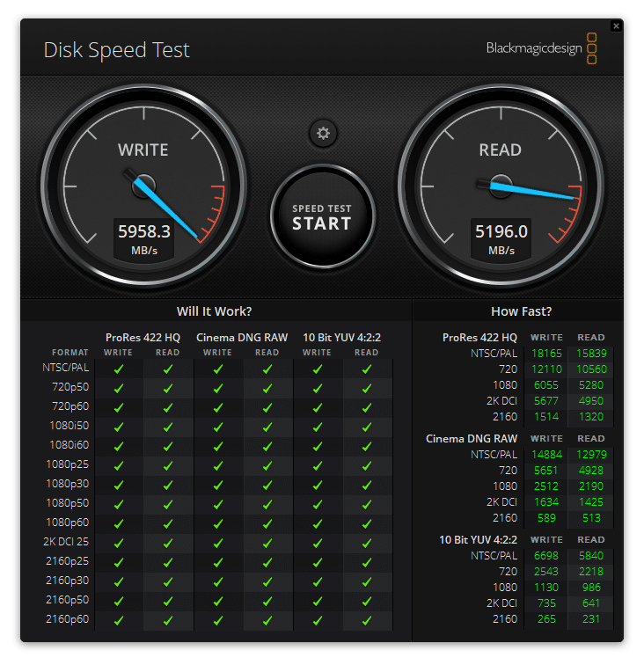Click ProRes NTSC/PAL read value 15839
This screenshot has height=665, width=644.
[591, 354]
